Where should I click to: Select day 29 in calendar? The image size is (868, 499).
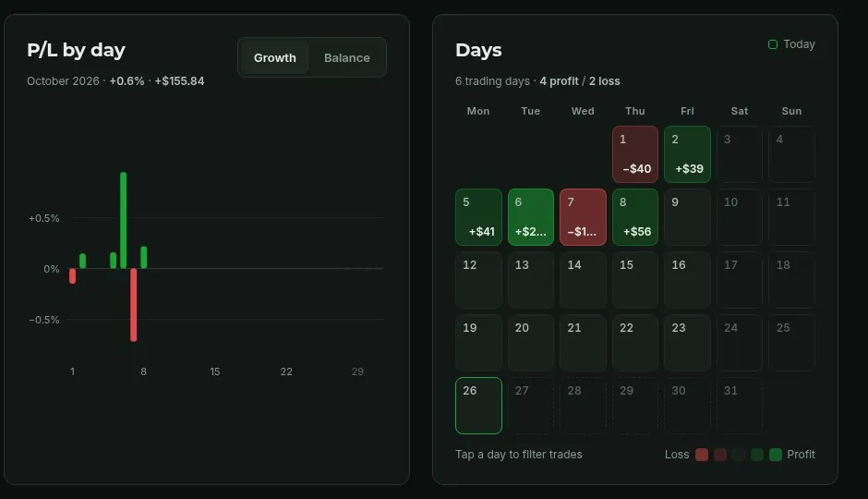(635, 406)
